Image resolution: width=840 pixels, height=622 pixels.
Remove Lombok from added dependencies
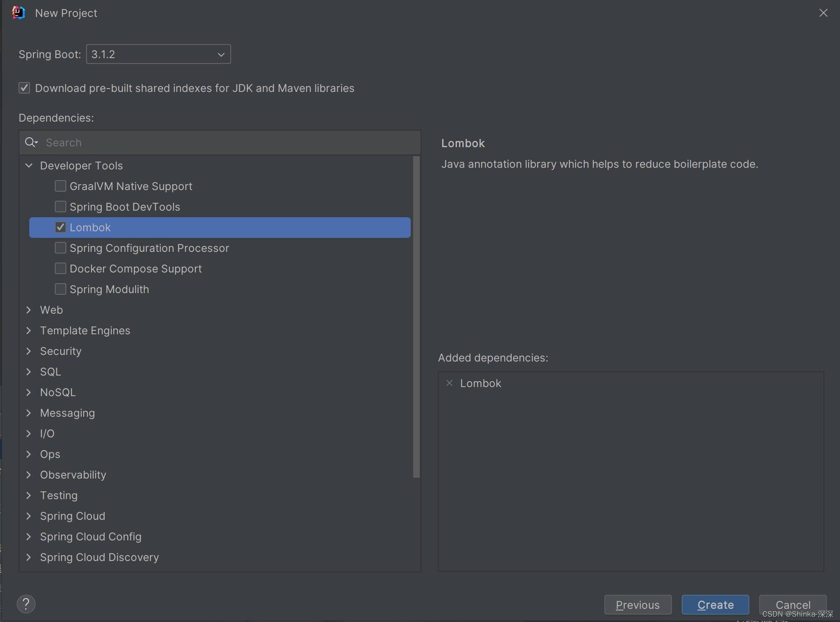[449, 383]
